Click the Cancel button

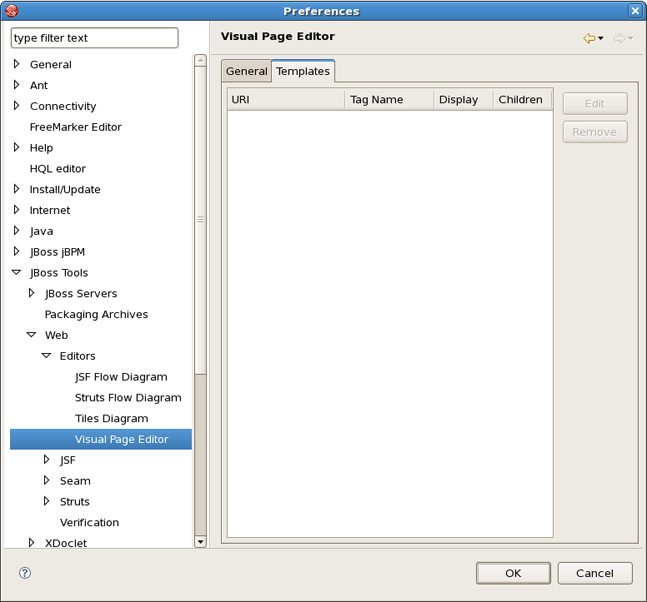click(x=594, y=573)
